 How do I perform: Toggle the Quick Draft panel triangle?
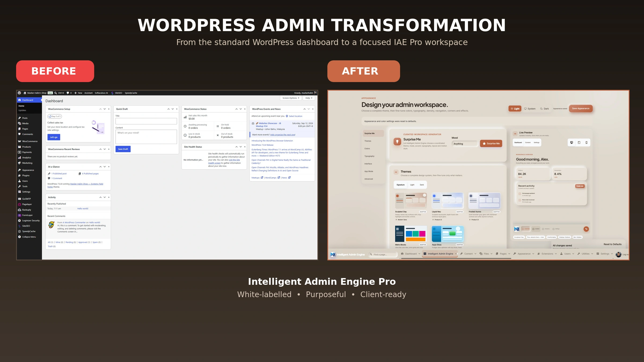pos(177,109)
